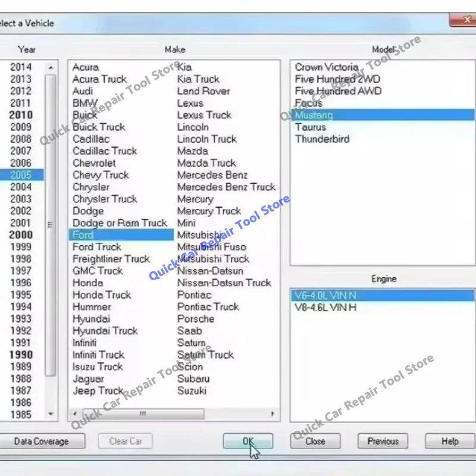Select year 2010

[x=21, y=115]
